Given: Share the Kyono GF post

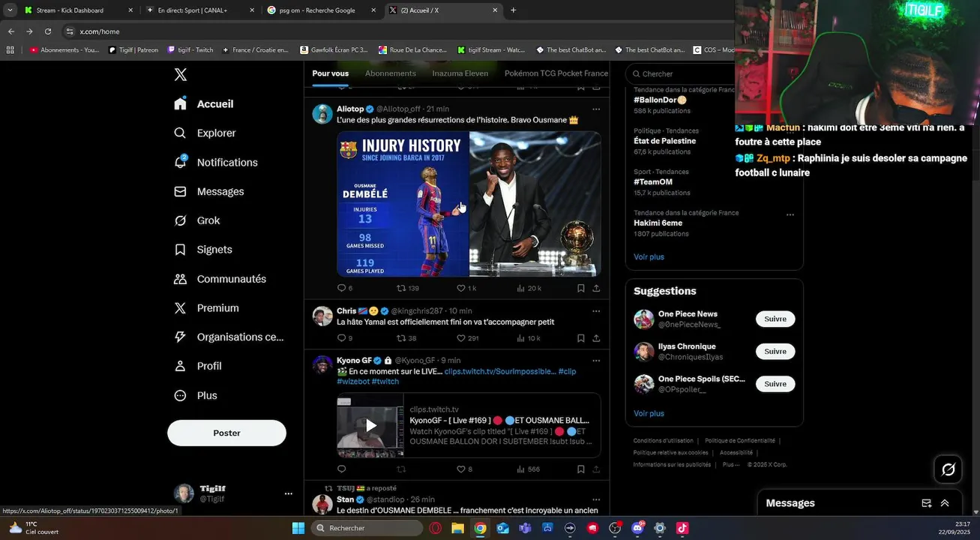Looking at the screenshot, I should [x=596, y=469].
